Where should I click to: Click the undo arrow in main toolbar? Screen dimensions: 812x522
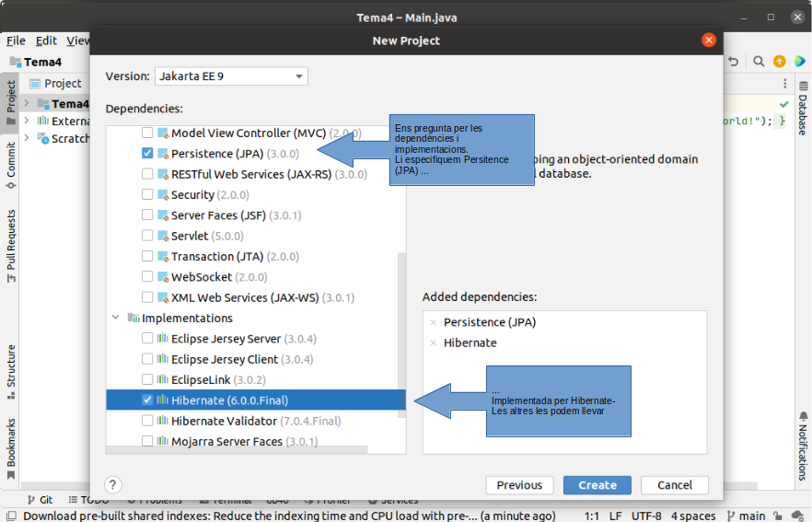point(733,61)
